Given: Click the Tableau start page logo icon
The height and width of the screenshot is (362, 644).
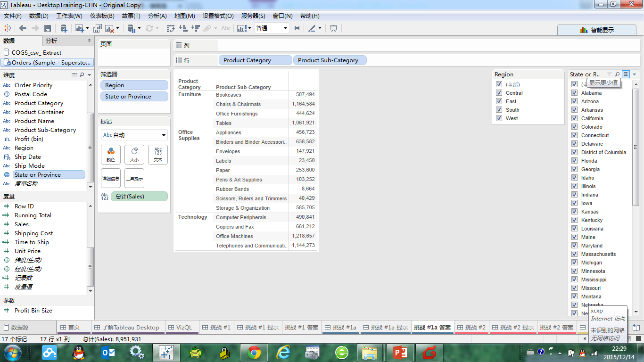Looking at the screenshot, I should (x=8, y=28).
